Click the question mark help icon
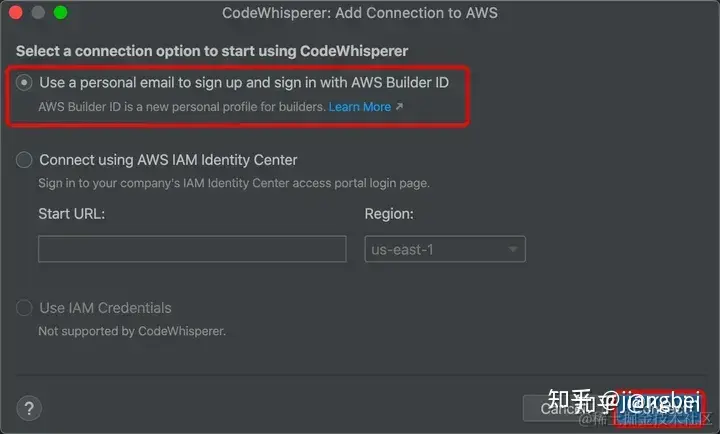Viewport: 720px width, 434px height. point(29,408)
